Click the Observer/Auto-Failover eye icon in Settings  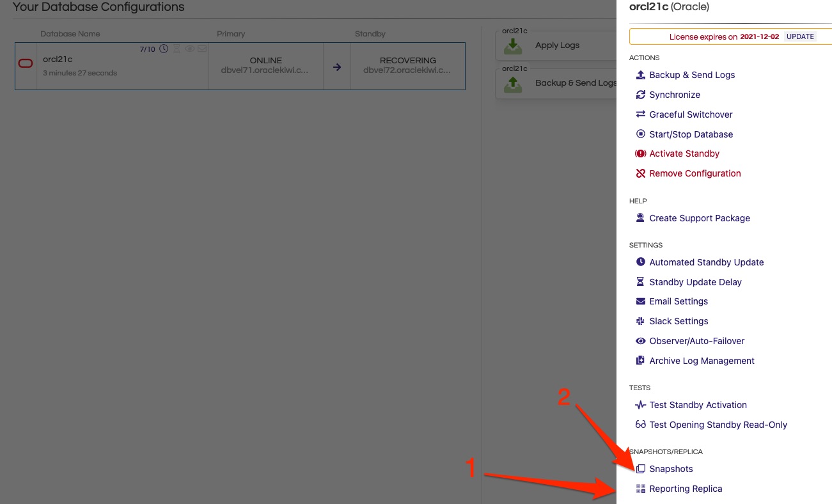coord(640,341)
